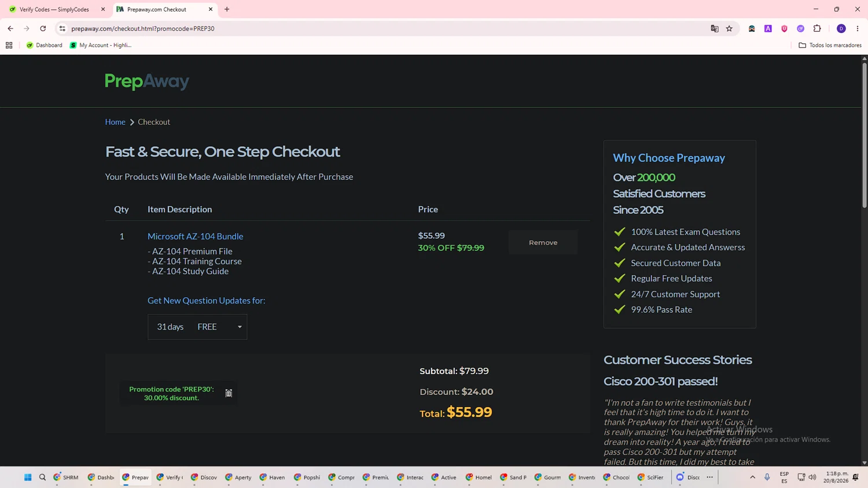The width and height of the screenshot is (868, 488).
Task: Open the taskbar overflow three dots
Action: [710, 477]
